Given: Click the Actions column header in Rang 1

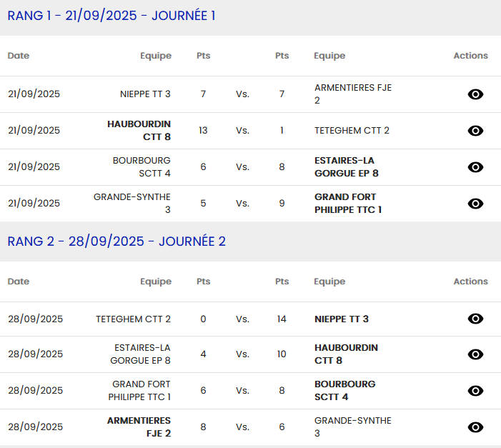Looking at the screenshot, I should pyautogui.click(x=470, y=56).
